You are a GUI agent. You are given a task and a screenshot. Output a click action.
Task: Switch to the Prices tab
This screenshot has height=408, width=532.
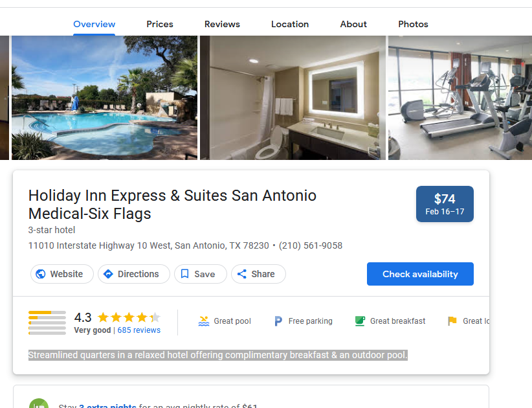160,24
